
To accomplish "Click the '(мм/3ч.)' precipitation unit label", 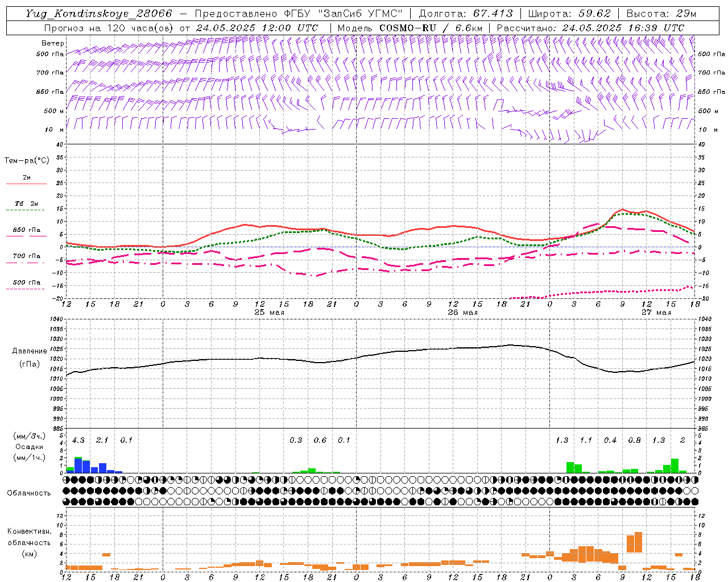I will tap(29, 436).
